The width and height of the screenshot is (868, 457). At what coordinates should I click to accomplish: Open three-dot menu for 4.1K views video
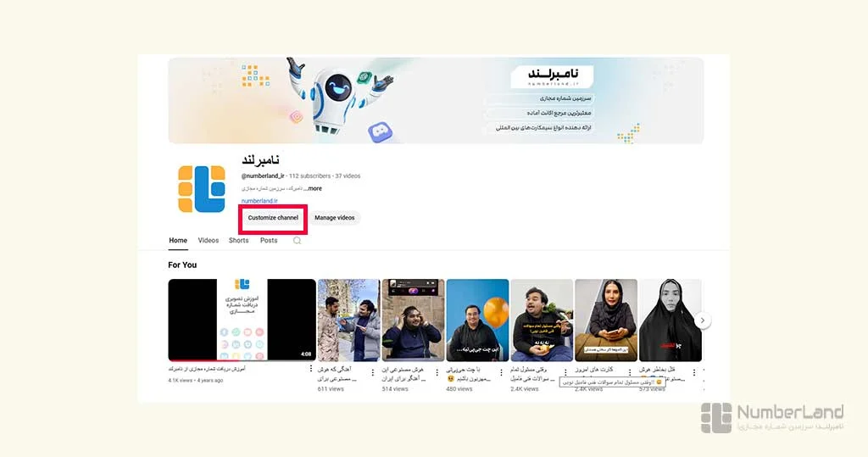(310, 368)
